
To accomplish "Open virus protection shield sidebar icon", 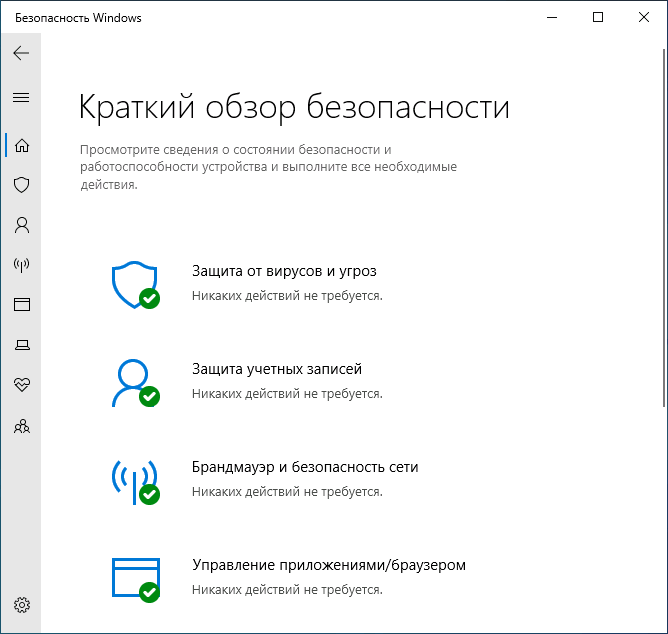I will coord(22,185).
